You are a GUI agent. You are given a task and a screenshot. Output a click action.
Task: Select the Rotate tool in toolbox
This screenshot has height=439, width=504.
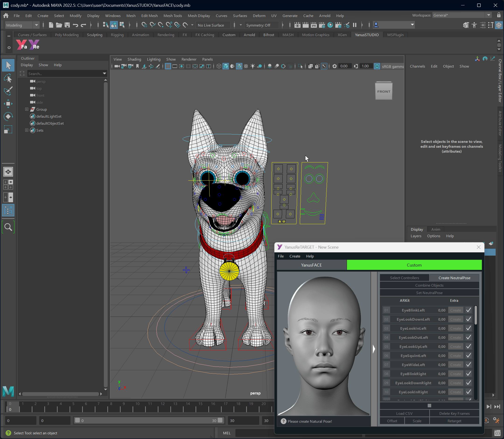pos(8,116)
